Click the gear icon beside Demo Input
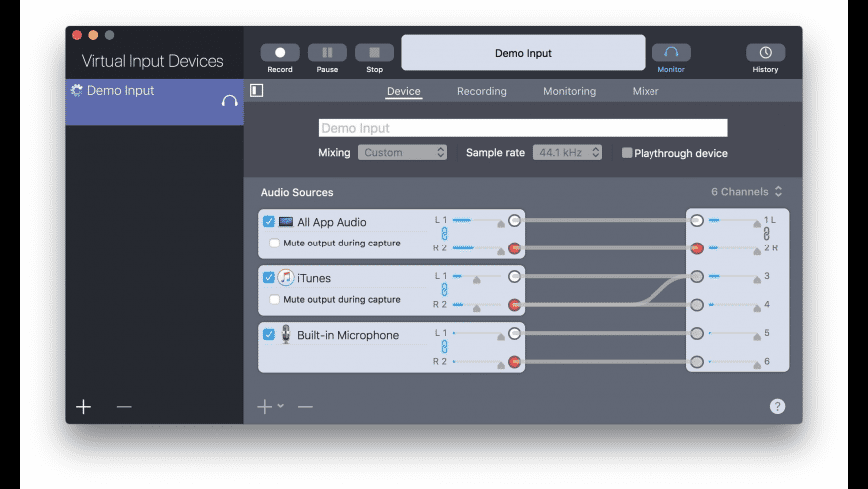Screen dimensions: 868x489 tap(77, 90)
